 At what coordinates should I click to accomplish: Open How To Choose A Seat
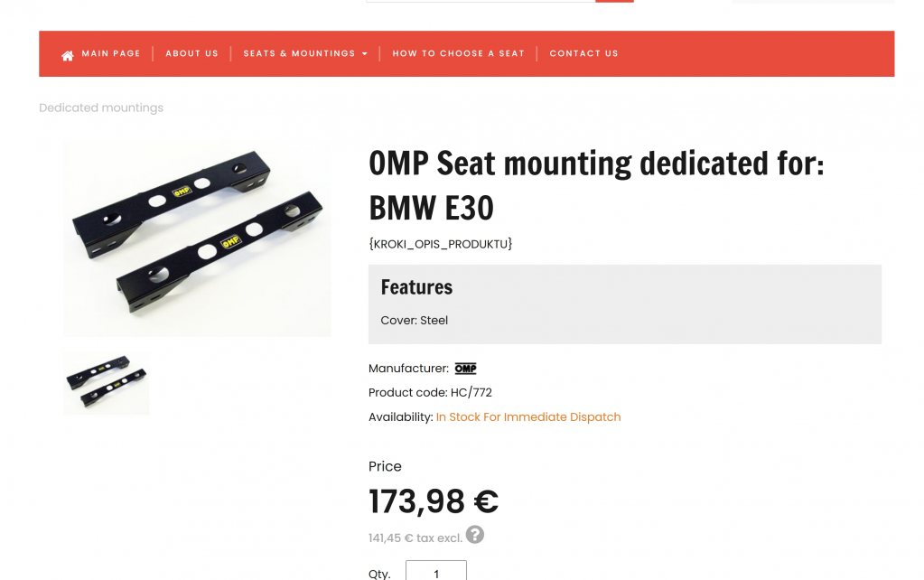click(x=458, y=54)
